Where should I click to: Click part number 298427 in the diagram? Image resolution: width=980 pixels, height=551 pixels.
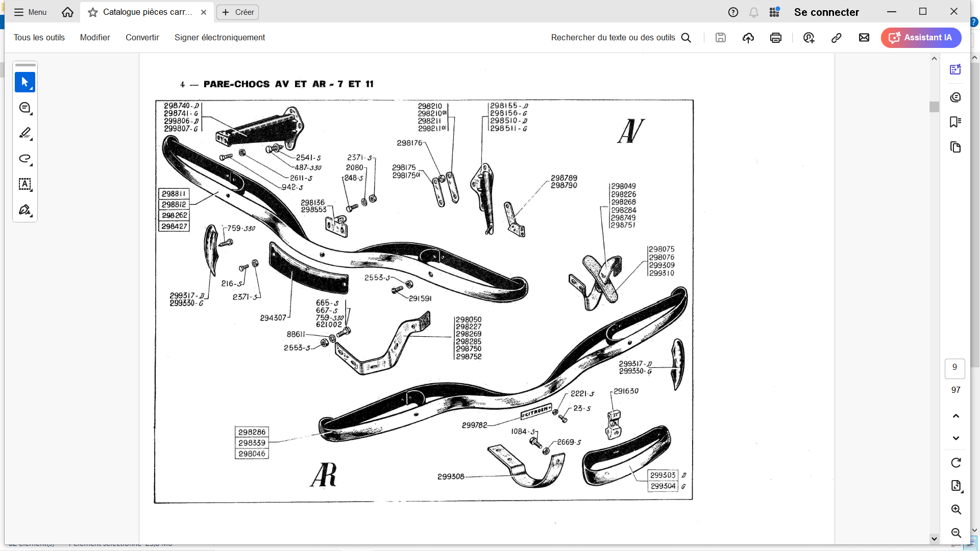[x=174, y=227]
